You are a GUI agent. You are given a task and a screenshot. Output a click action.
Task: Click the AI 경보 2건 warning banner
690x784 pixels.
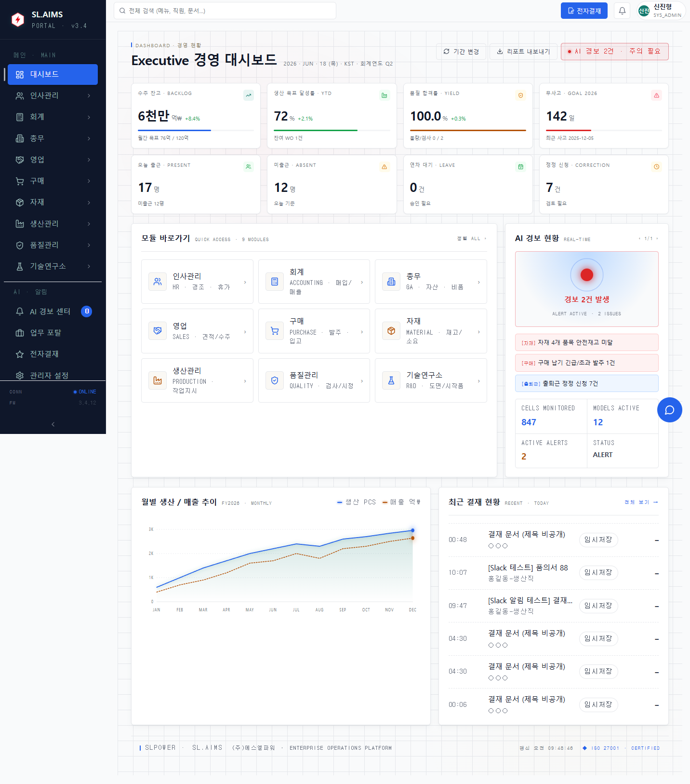[614, 52]
